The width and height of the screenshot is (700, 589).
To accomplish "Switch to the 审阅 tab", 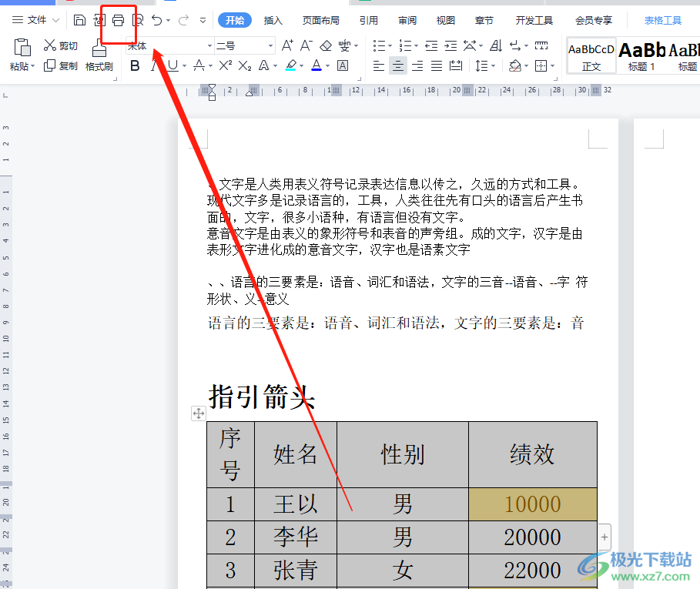I will click(x=407, y=21).
